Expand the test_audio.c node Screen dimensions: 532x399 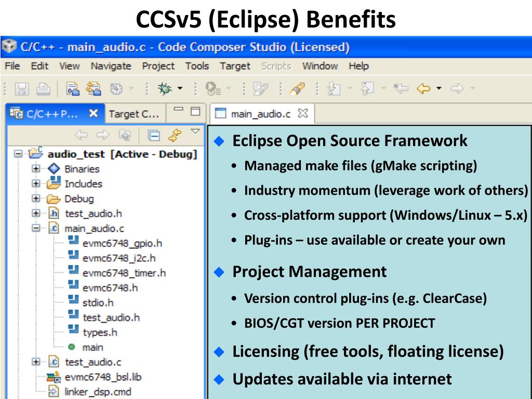click(x=36, y=362)
